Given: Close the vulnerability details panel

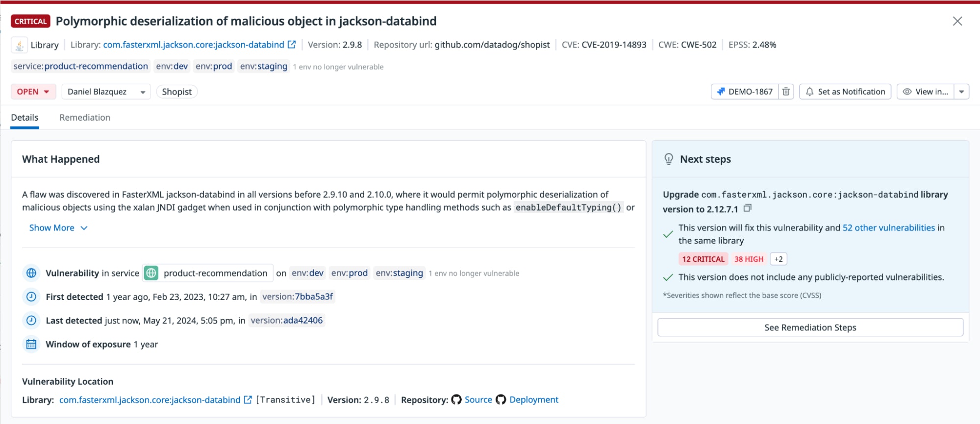Looking at the screenshot, I should [957, 21].
